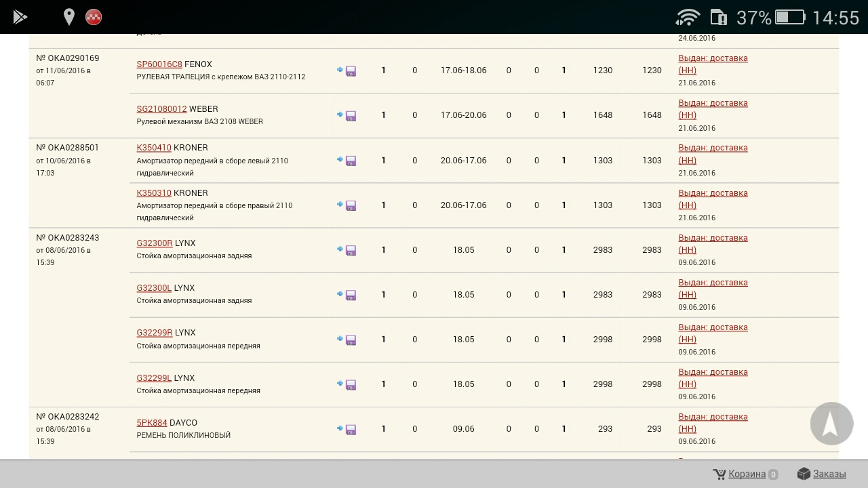This screenshot has height=488, width=868.
Task: Click floppy disk icon in G32300R LYNX row
Action: click(351, 251)
